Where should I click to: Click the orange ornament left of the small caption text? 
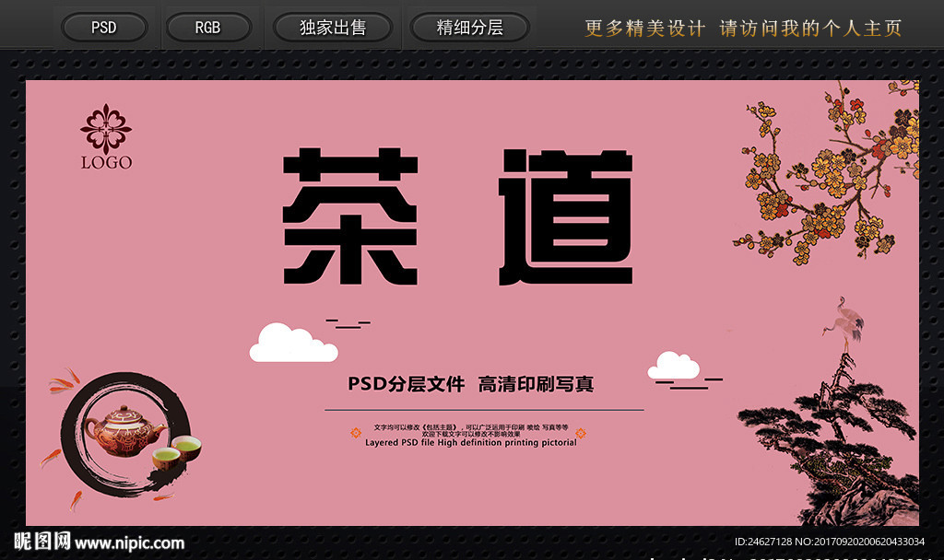click(x=356, y=433)
